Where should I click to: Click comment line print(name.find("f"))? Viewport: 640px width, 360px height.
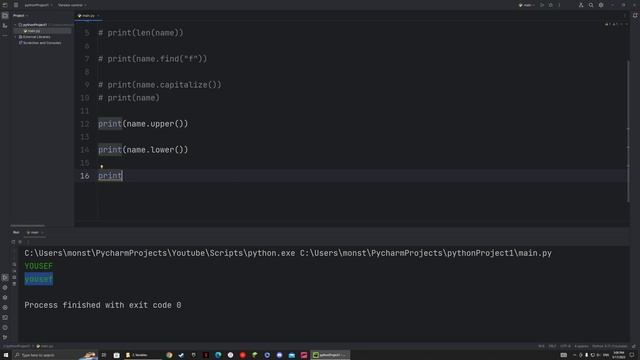tap(153, 59)
